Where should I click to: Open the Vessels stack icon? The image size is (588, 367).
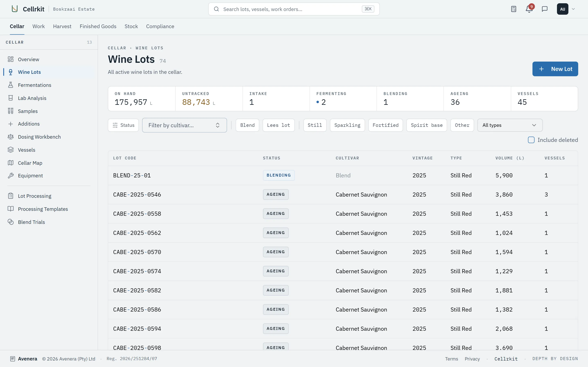pos(10,150)
